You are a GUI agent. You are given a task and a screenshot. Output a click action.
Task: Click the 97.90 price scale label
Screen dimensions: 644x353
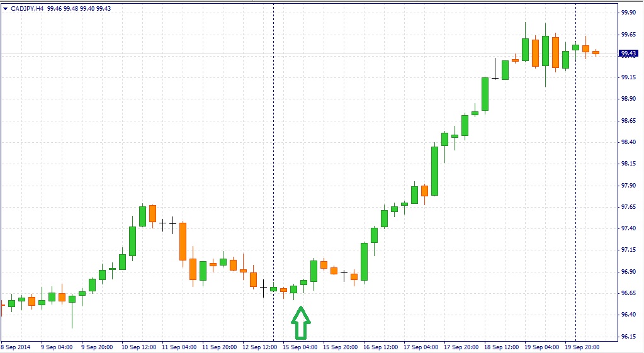tap(628, 186)
